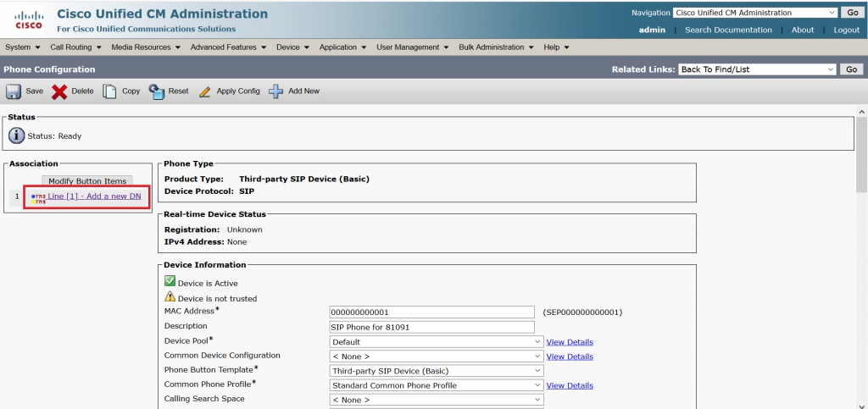The image size is (868, 409).
Task: Click the Copy pages icon
Action: pos(109,91)
